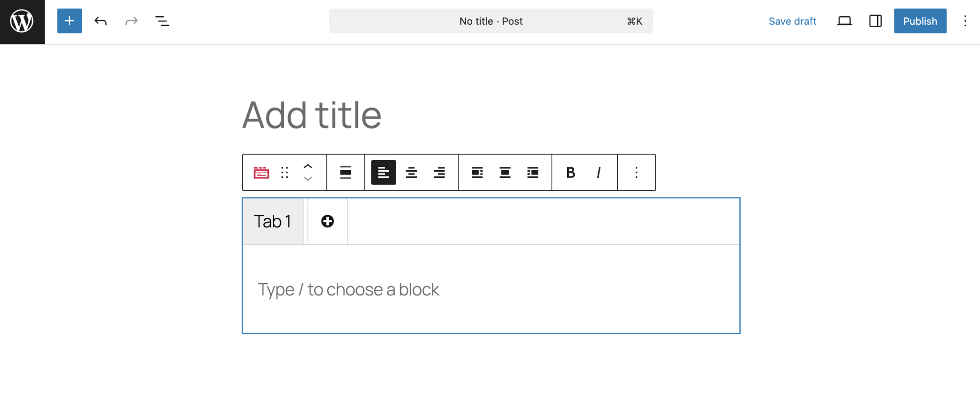This screenshot has width=980, height=406.
Task: Set text alignment to center
Action: point(411,173)
